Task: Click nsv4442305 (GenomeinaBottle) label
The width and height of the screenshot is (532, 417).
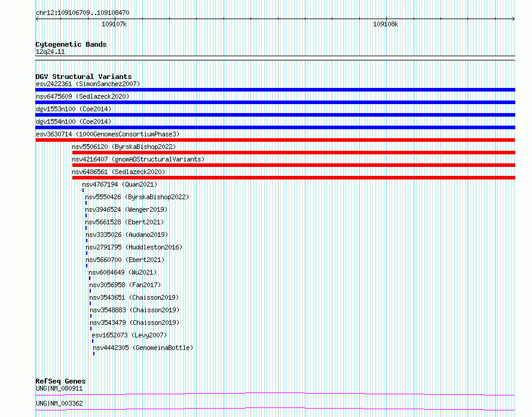Action: tap(143, 348)
